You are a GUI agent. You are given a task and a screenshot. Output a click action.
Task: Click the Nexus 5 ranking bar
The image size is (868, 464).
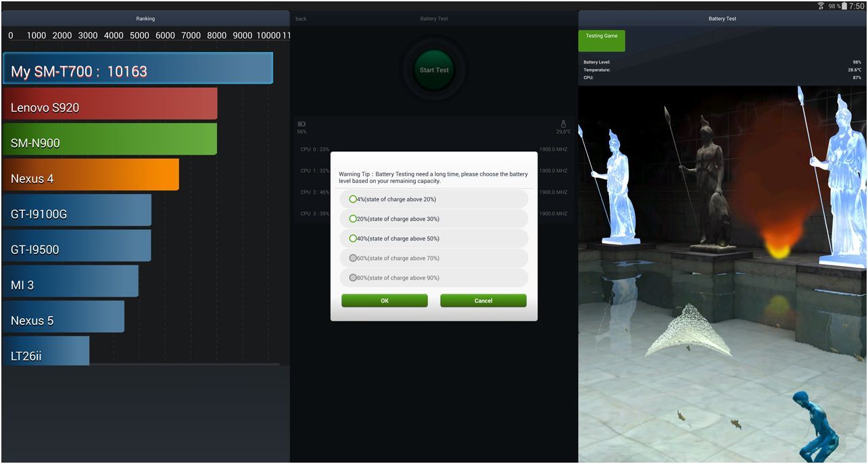click(x=64, y=317)
